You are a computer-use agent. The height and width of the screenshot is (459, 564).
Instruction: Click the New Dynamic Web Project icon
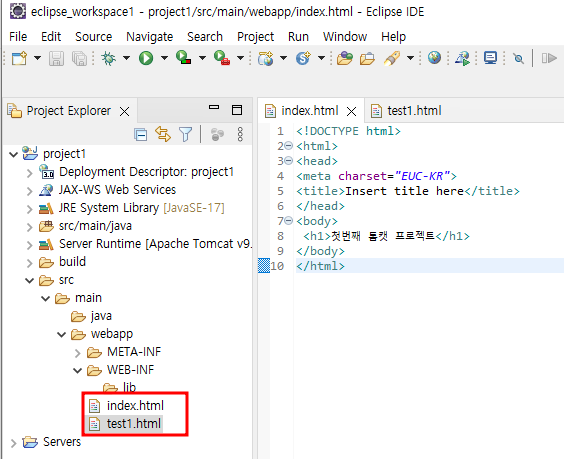266,58
